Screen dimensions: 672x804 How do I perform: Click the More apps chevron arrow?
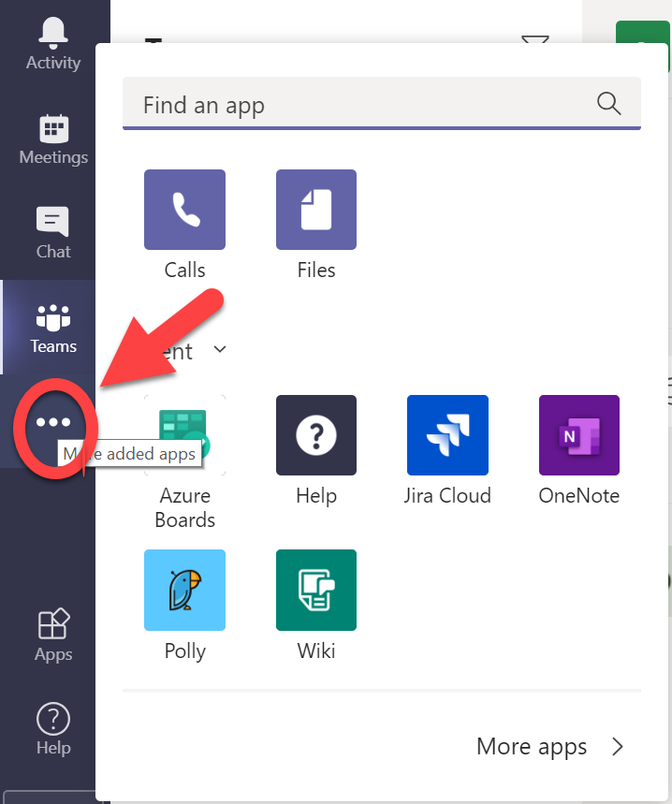click(x=618, y=747)
